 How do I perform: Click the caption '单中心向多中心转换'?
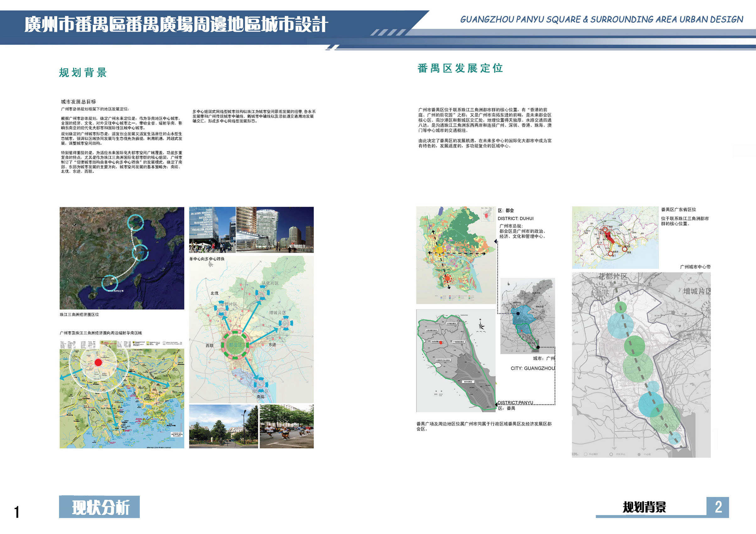click(207, 259)
